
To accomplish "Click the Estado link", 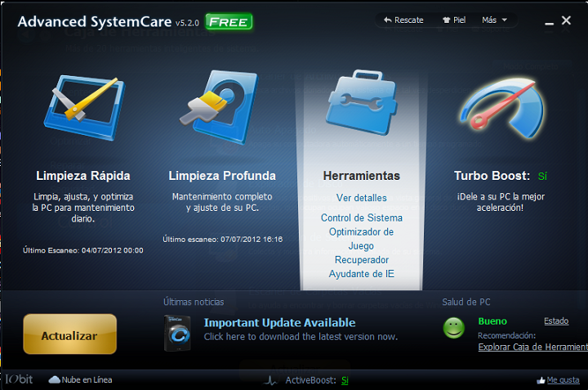I will click(556, 321).
